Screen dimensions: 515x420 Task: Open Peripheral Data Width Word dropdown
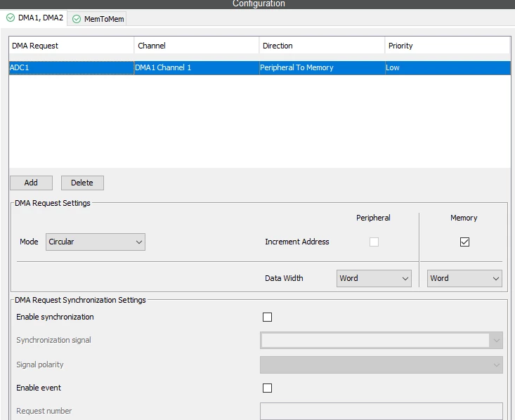coord(374,278)
